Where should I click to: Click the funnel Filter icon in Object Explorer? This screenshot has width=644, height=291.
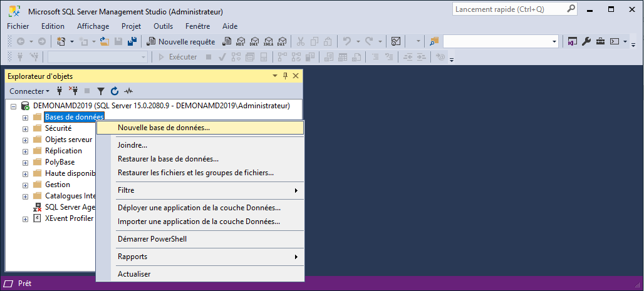click(x=101, y=91)
